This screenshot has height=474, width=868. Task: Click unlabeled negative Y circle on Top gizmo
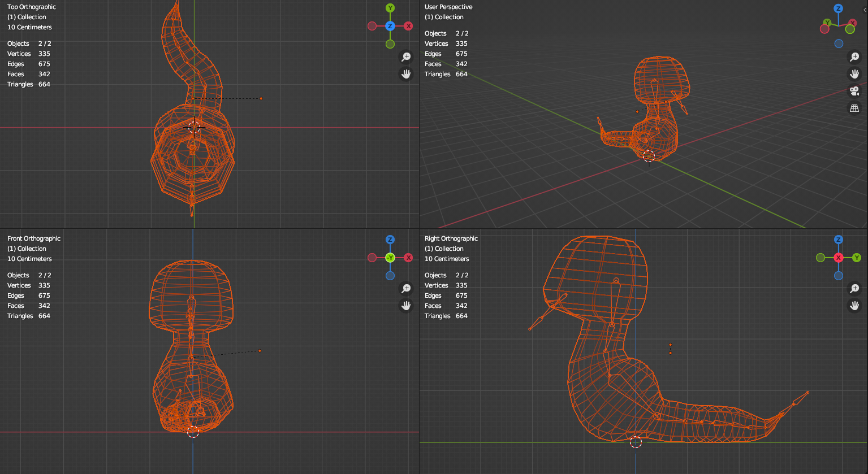tap(390, 44)
